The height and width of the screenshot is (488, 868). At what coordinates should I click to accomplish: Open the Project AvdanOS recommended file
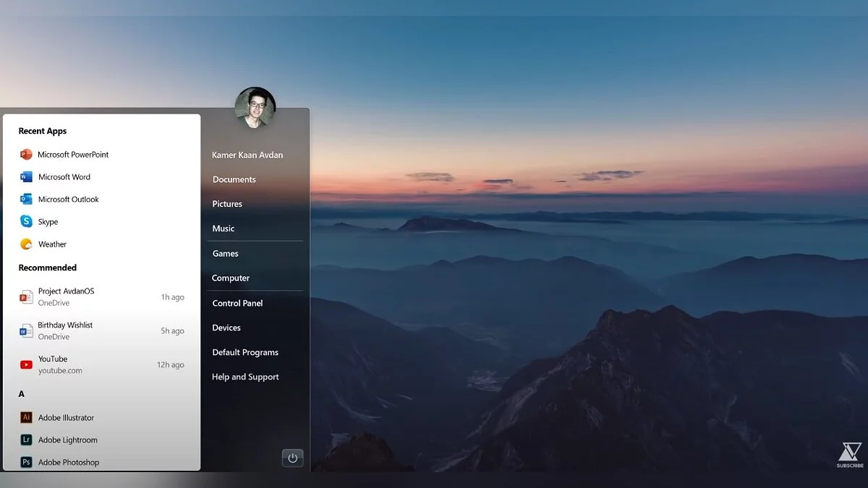(x=66, y=297)
